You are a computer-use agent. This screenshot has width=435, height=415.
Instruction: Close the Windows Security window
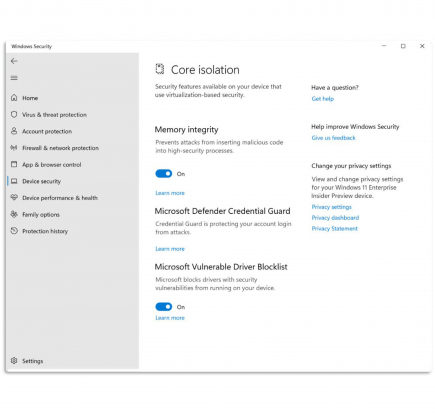[x=422, y=46]
